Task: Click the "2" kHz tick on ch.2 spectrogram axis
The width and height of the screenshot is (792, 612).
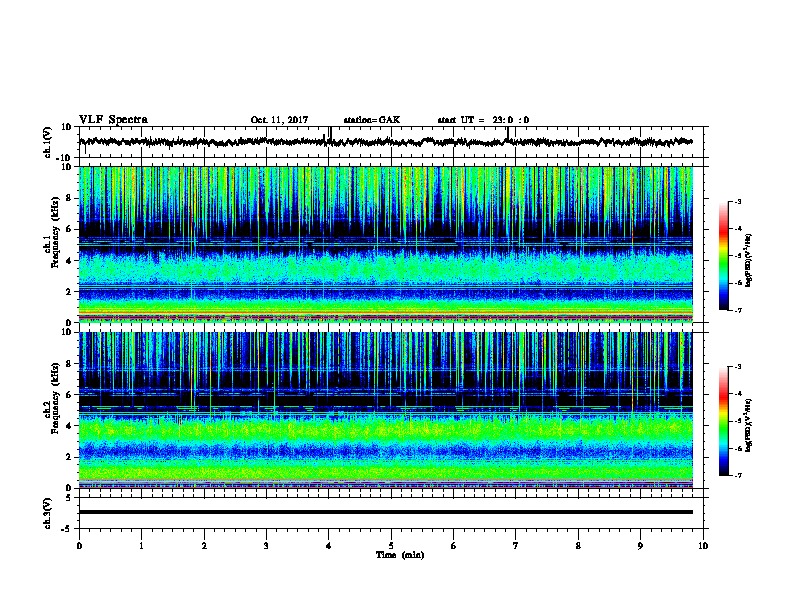Action: click(70, 457)
